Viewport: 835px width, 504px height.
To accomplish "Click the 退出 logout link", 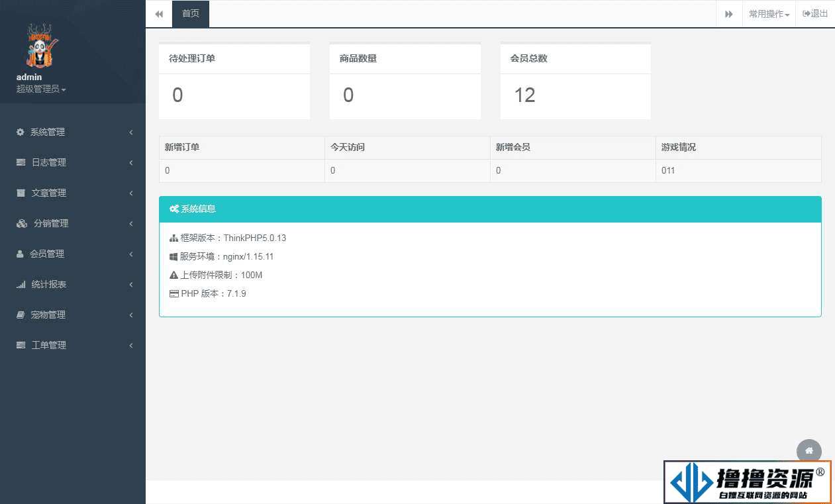I will 815,14.
